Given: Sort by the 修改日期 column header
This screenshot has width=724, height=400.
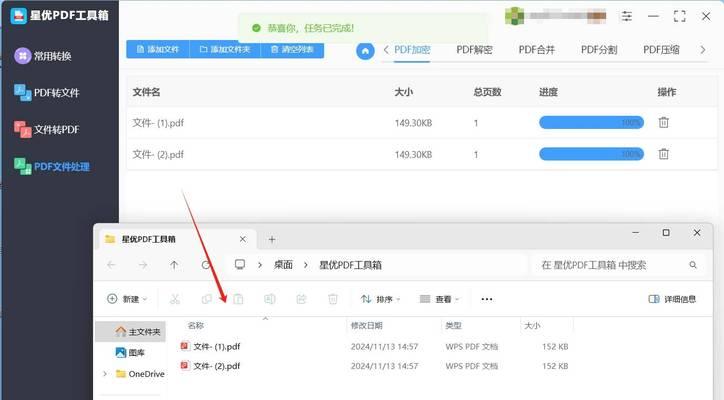Looking at the screenshot, I should click(367, 326).
